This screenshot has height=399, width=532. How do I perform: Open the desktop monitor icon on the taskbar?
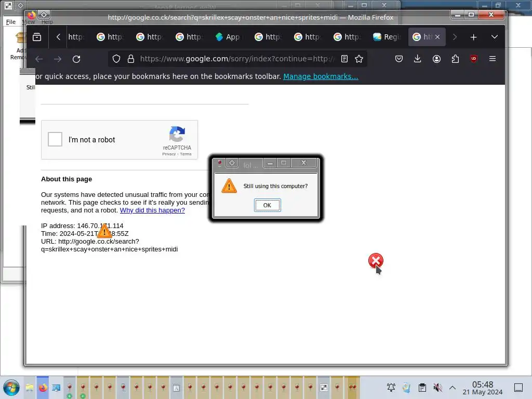[56, 388]
